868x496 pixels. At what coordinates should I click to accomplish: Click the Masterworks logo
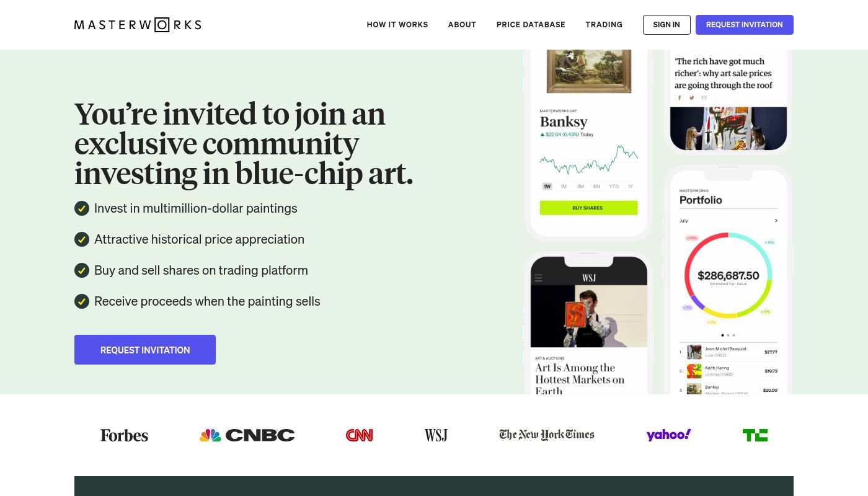pyautogui.click(x=138, y=25)
